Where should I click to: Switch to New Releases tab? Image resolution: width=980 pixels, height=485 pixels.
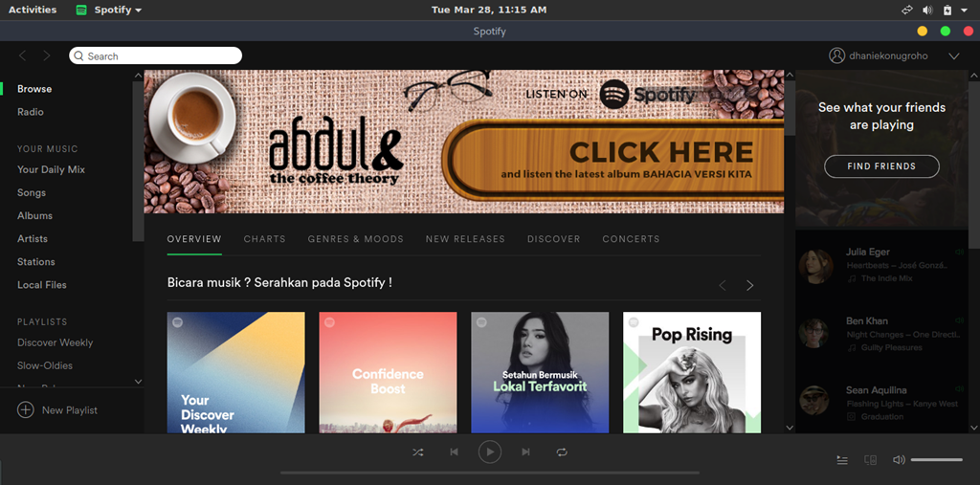click(465, 239)
